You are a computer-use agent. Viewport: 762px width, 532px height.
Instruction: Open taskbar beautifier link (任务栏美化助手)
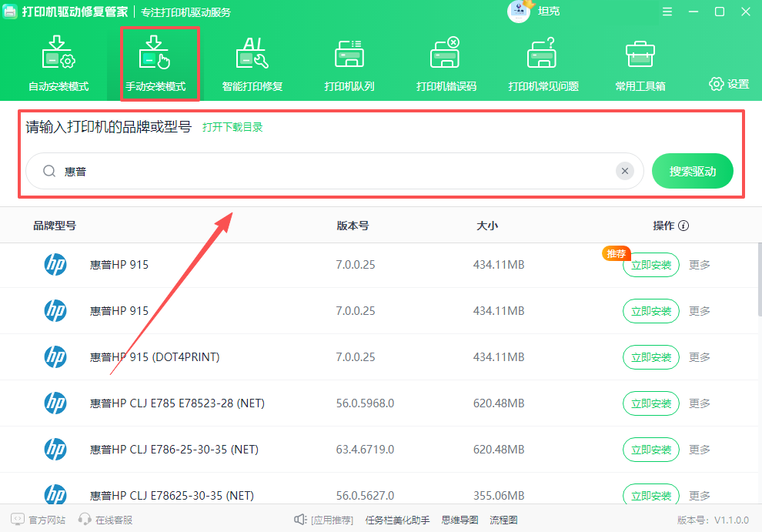[397, 520]
